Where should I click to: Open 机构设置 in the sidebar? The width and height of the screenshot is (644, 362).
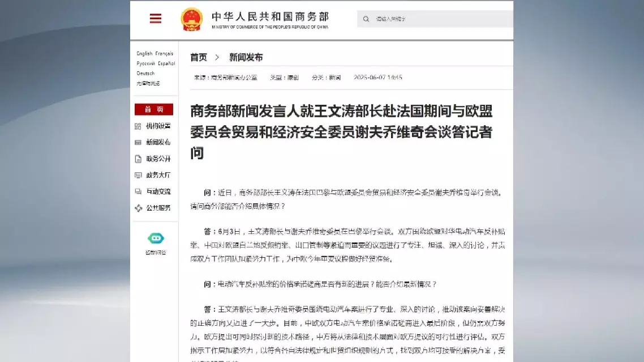(158, 126)
